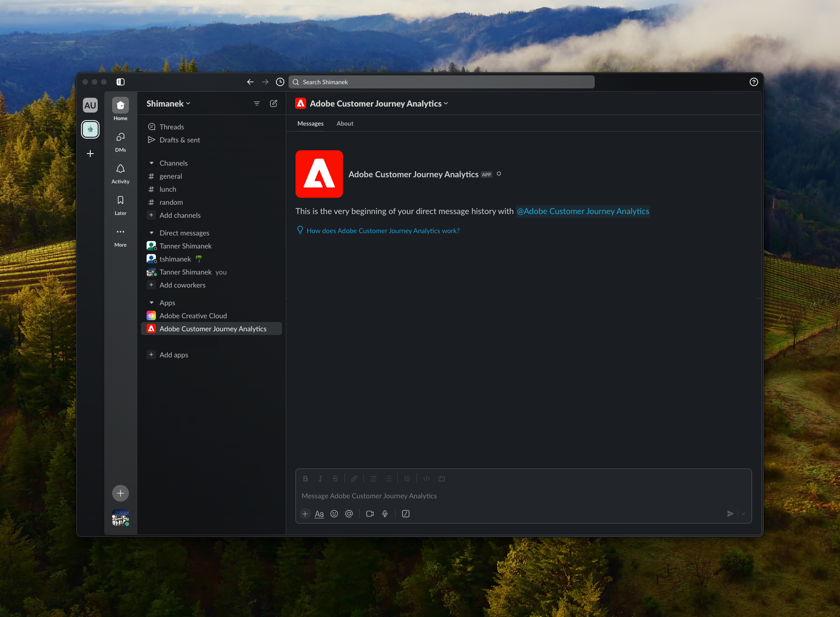Toggle code block formatting
The height and width of the screenshot is (617, 840).
click(441, 478)
